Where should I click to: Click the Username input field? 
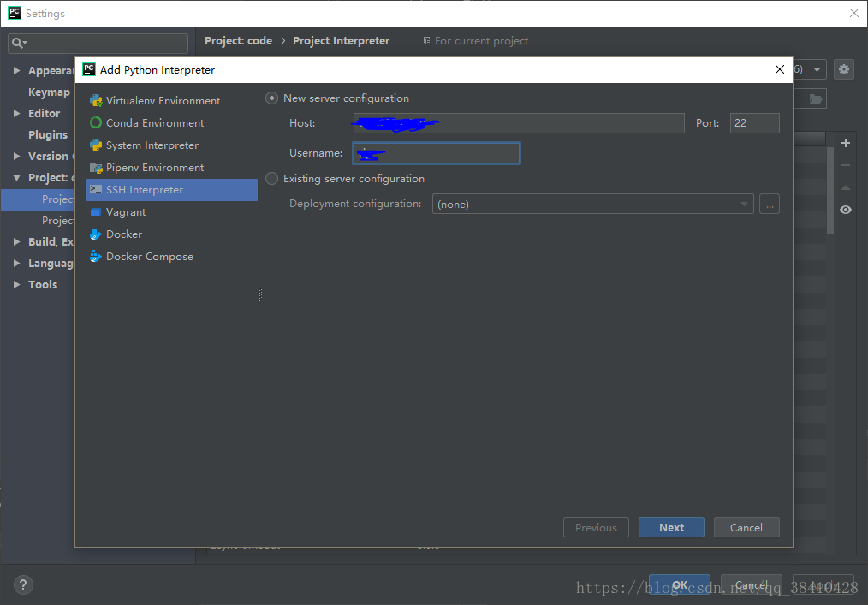(x=437, y=153)
